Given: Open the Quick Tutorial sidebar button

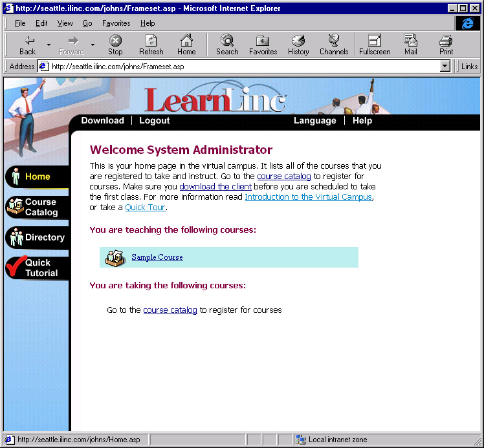Looking at the screenshot, I should click(x=37, y=268).
